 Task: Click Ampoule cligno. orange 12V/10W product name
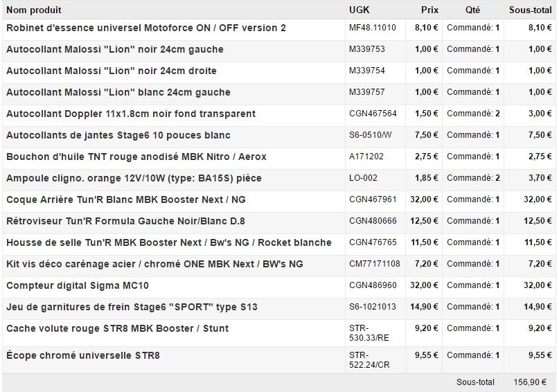134,178
